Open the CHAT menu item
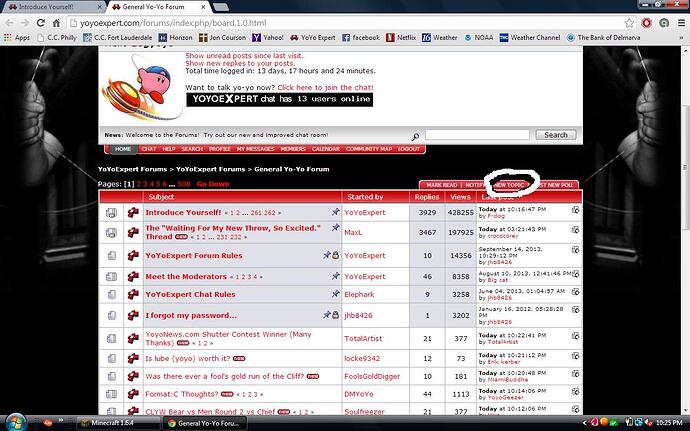This screenshot has width=690, height=431. pos(149,149)
